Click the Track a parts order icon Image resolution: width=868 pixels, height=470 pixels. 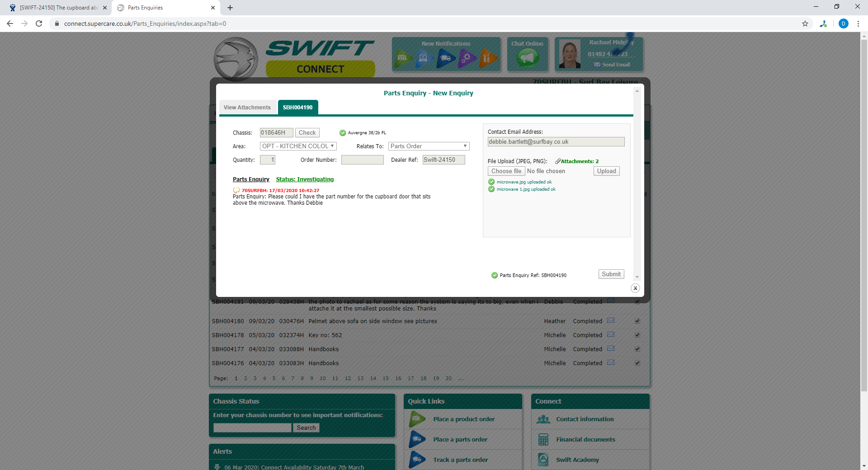[417, 460]
